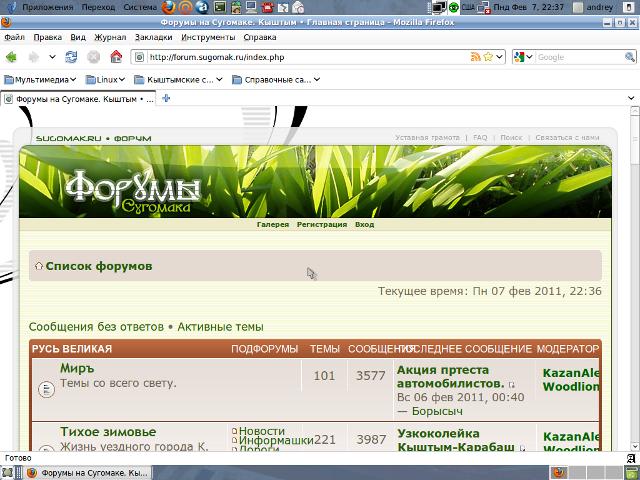The width and height of the screenshot is (640, 480).
Task: Click the Home icon in navigation toolbar
Action: click(116, 57)
